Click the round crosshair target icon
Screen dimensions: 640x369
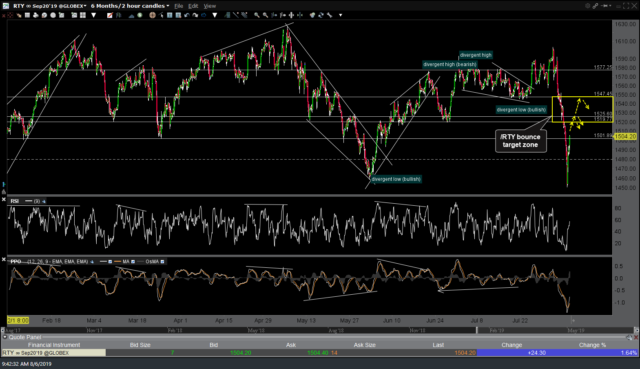coord(152,15)
